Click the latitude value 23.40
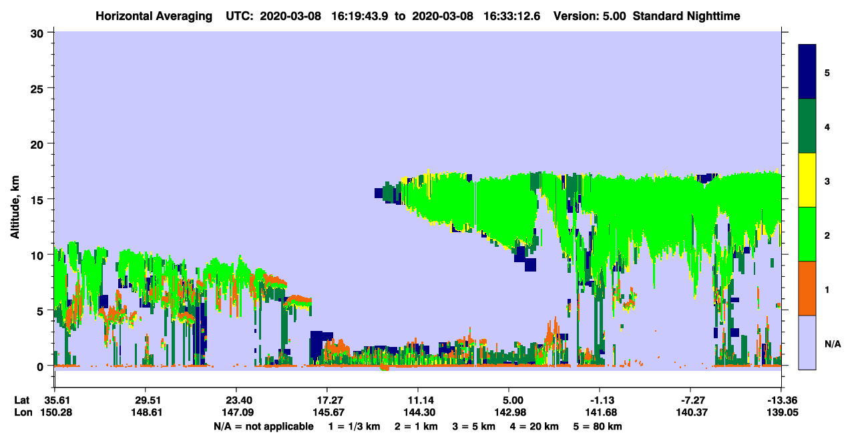The image size is (868, 445). coord(236,400)
